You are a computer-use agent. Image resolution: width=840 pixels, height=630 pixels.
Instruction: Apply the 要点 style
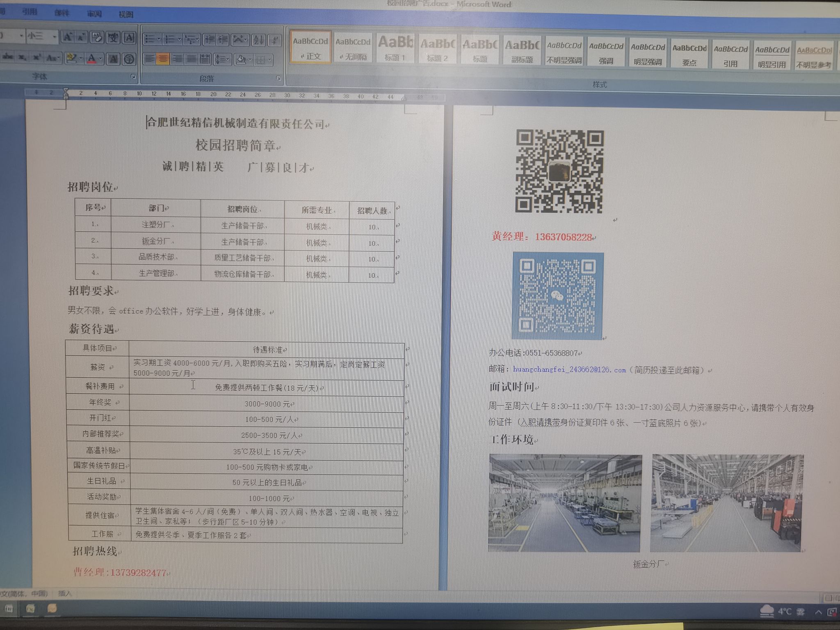[x=689, y=55]
